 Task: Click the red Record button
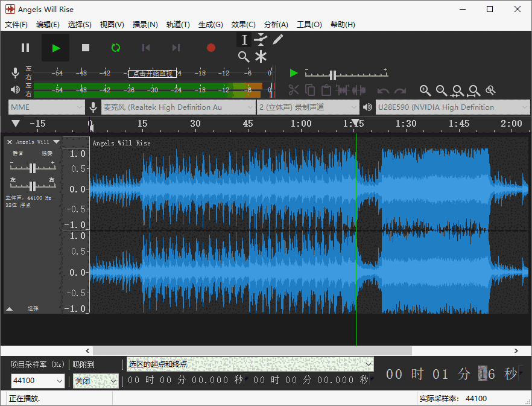[x=211, y=48]
